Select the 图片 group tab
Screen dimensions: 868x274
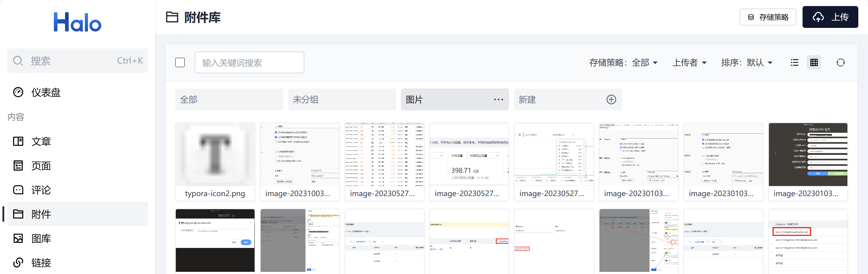pyautogui.click(x=455, y=99)
